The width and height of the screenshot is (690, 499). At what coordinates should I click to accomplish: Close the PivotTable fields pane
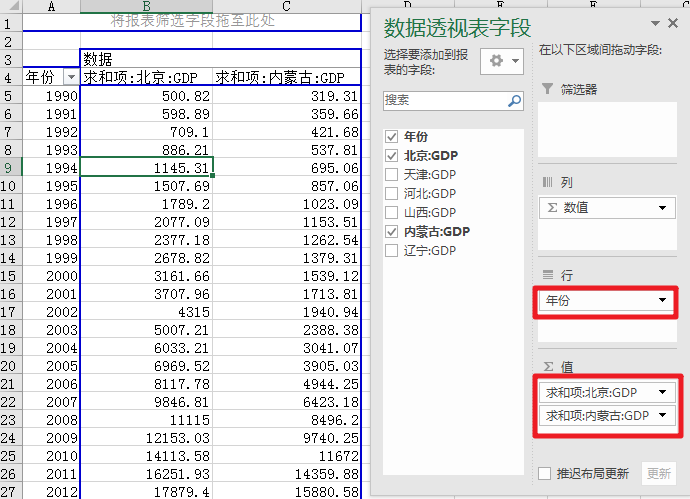(x=672, y=23)
